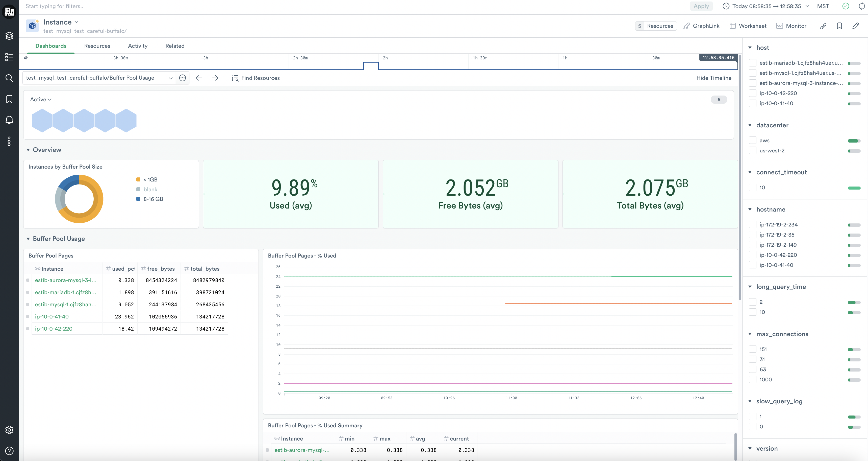The height and width of the screenshot is (461, 868).
Task: Collapse the Overview section
Action: point(28,150)
